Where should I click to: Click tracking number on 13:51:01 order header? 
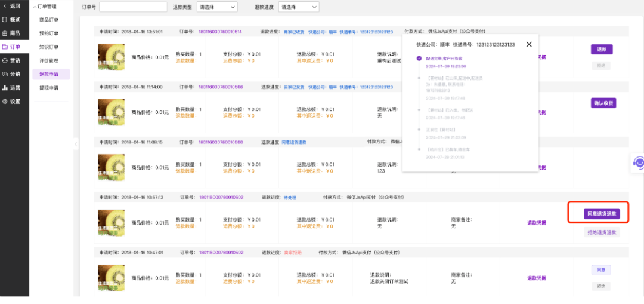pos(376,32)
